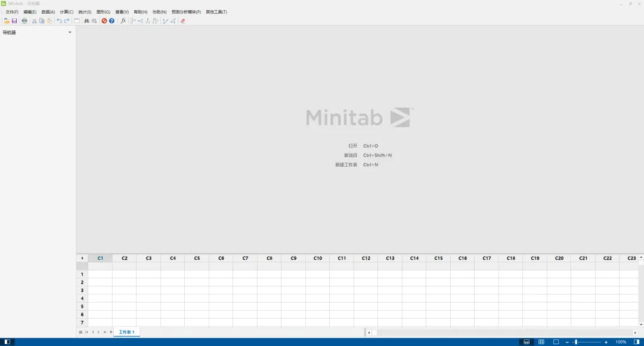Click the 新建工作表 Ctrl+N shortcut text
The image size is (644, 346).
tap(357, 165)
